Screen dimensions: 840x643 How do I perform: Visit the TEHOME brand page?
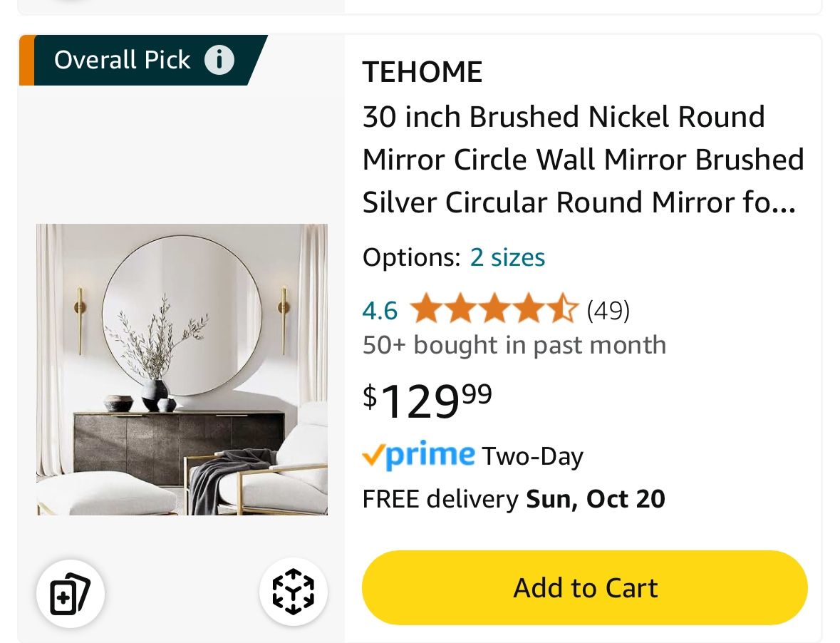click(422, 71)
